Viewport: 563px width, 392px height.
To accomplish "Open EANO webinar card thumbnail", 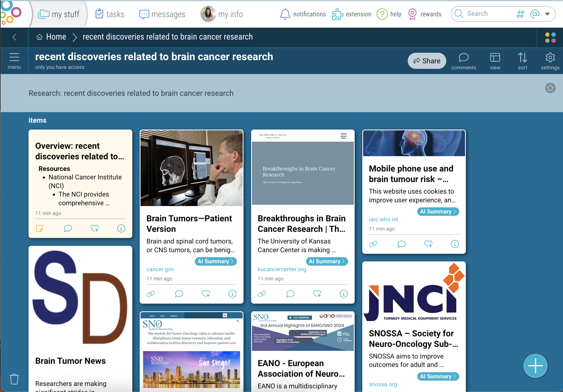I will coord(303,331).
